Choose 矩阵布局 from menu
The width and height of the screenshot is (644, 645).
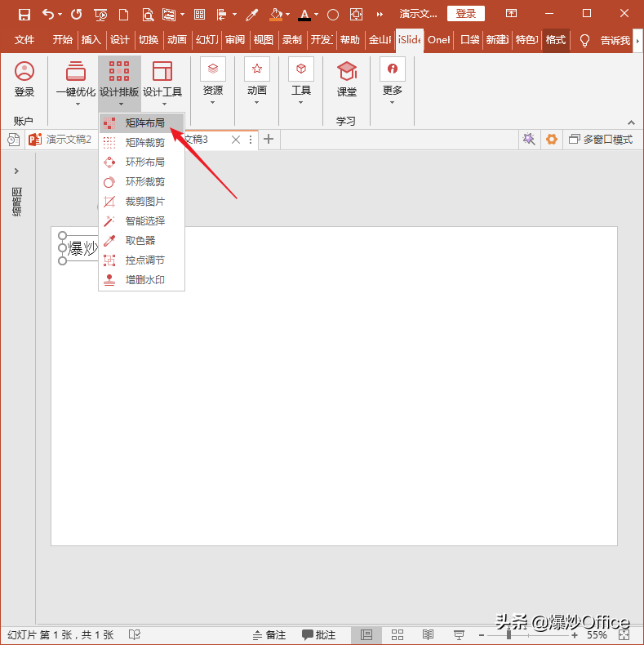pyautogui.click(x=141, y=123)
